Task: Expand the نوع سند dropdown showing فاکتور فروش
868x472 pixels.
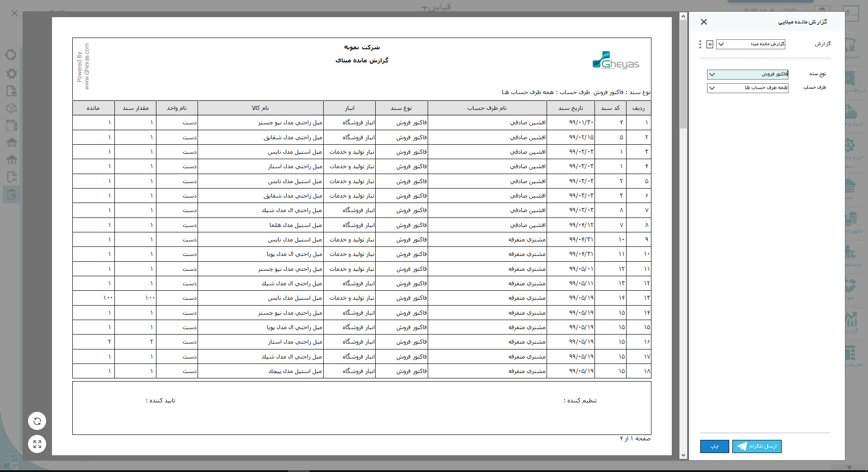Action: click(748, 74)
